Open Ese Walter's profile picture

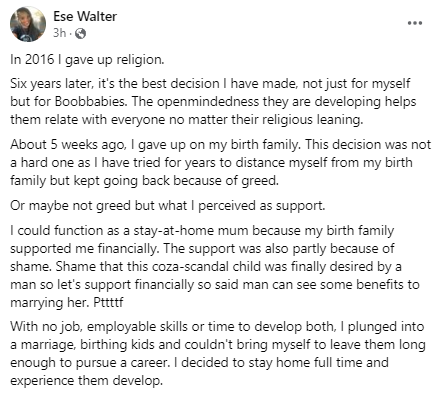(28, 24)
